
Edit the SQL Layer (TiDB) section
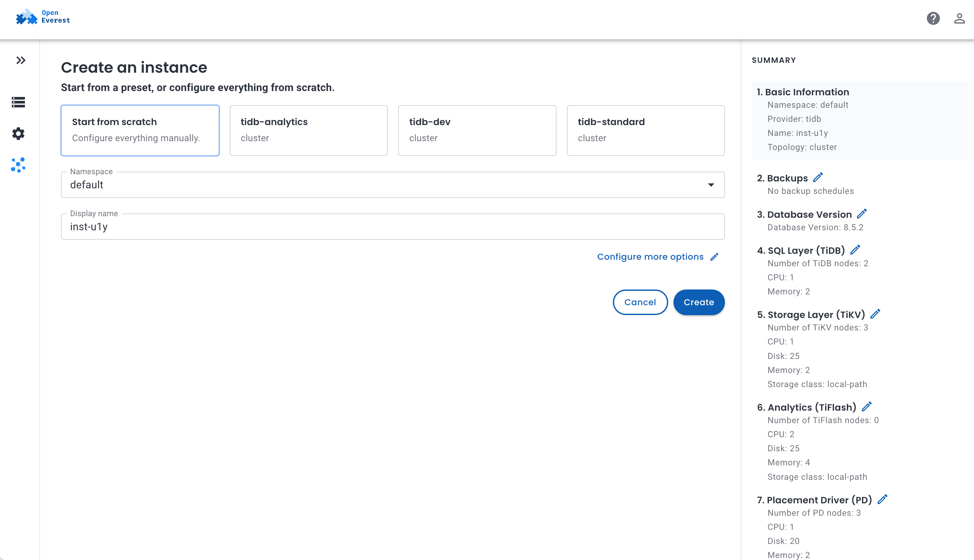point(855,250)
